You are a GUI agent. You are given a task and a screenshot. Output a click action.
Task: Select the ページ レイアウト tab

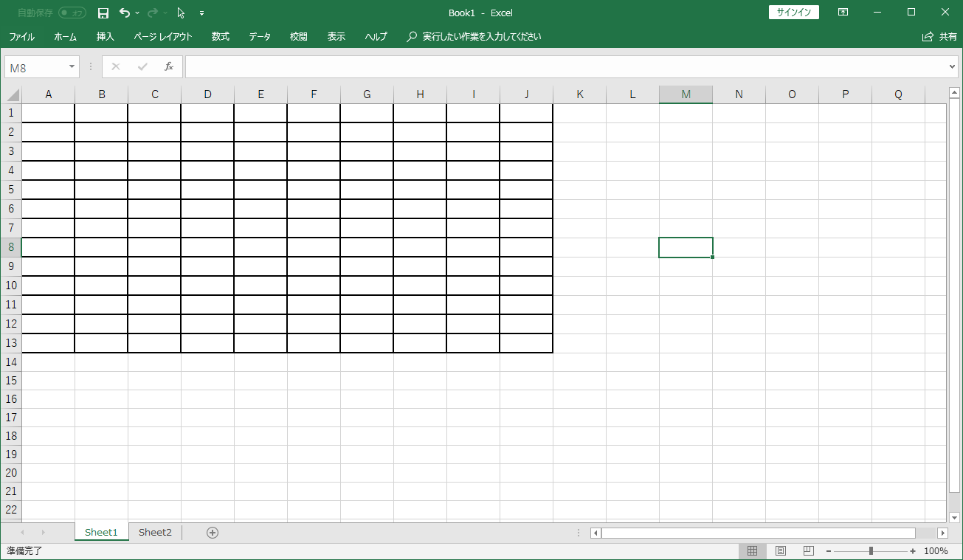point(163,36)
